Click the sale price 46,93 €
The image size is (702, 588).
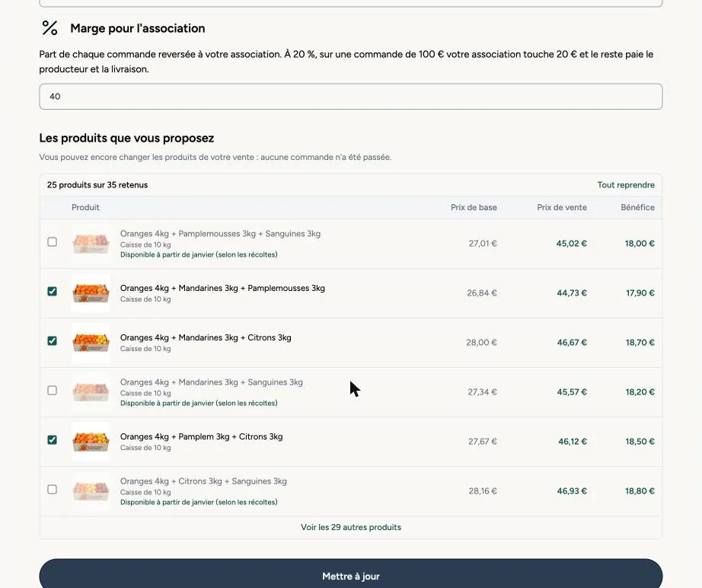[572, 491]
